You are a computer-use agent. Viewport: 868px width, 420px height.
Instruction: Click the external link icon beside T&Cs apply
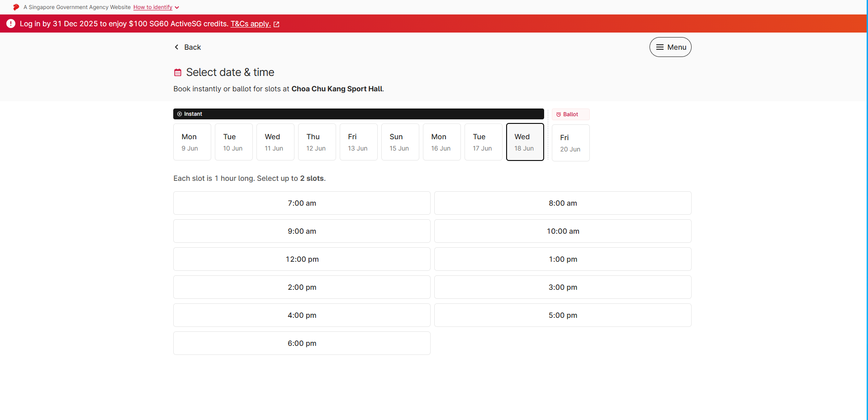pos(276,24)
